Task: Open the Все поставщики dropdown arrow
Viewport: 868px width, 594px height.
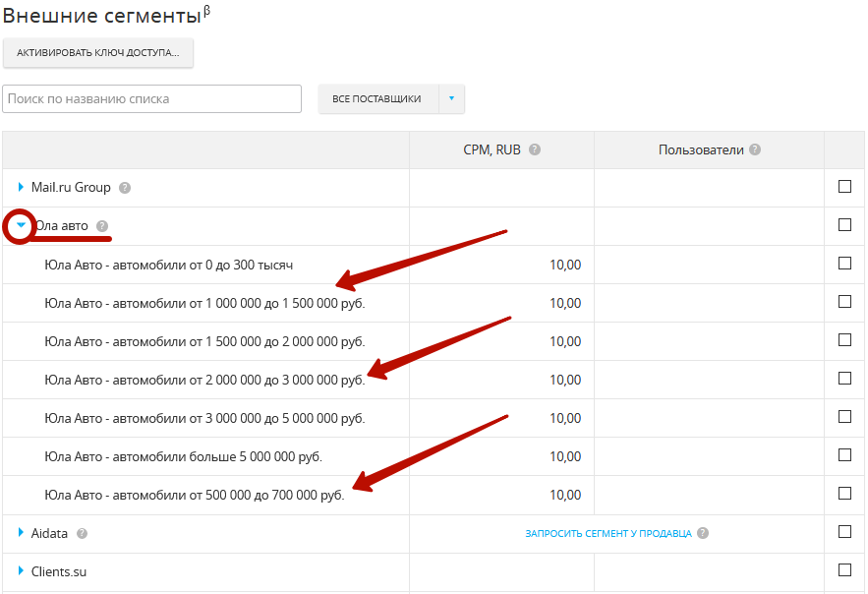Action: (x=452, y=98)
